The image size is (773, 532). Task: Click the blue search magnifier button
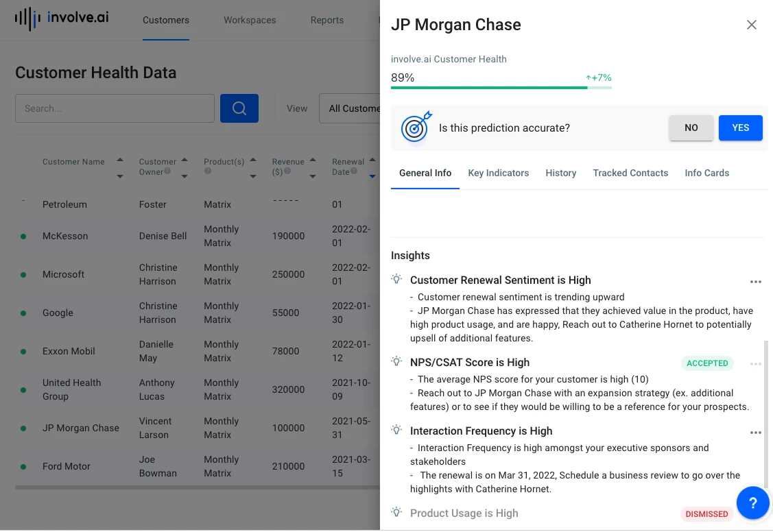pyautogui.click(x=239, y=108)
